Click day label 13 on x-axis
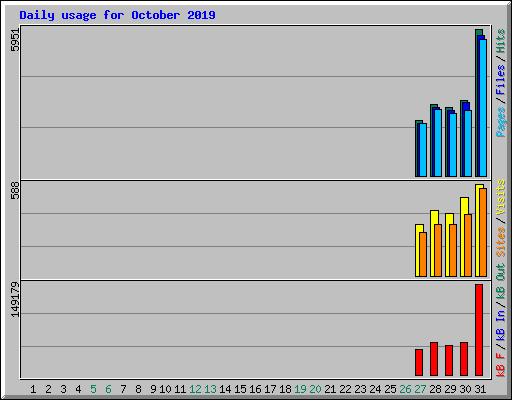 (210, 389)
